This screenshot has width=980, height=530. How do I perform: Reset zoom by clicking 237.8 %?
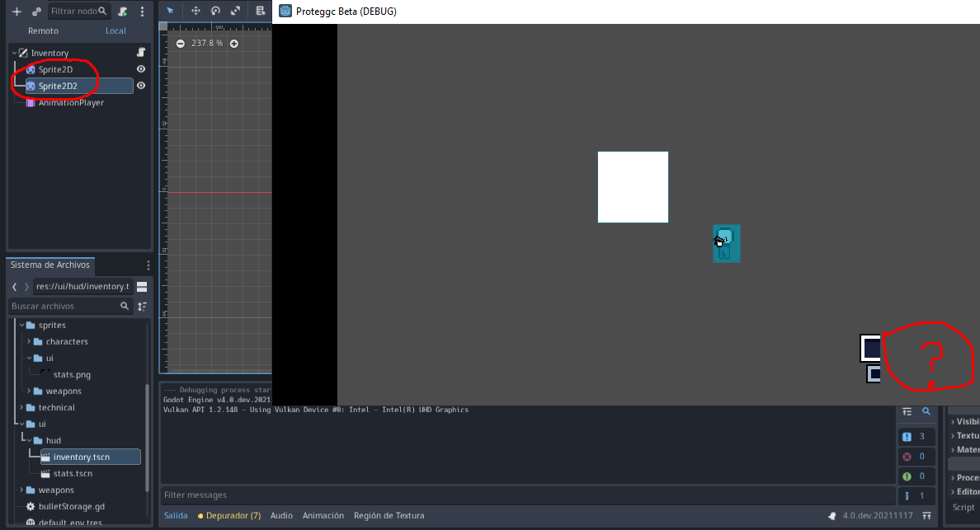coord(207,44)
